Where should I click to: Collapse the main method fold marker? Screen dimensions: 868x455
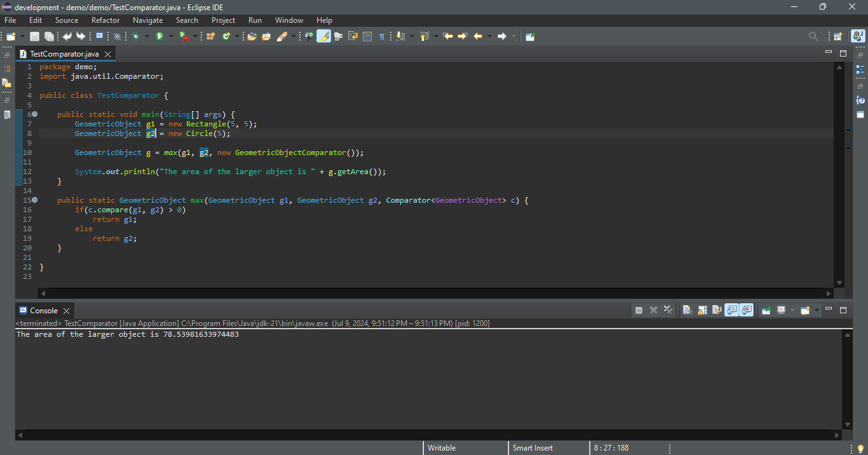[x=35, y=114]
